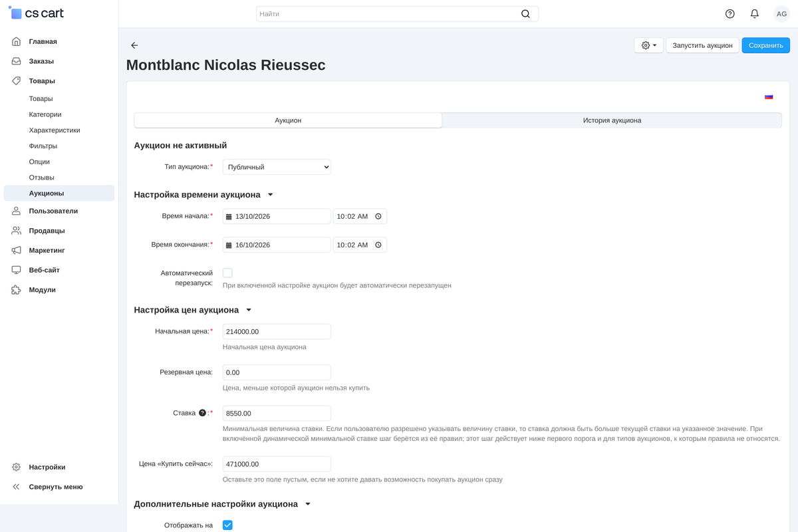Open the 'Категории' submenu link
The height and width of the screenshot is (532, 798).
pos(45,114)
